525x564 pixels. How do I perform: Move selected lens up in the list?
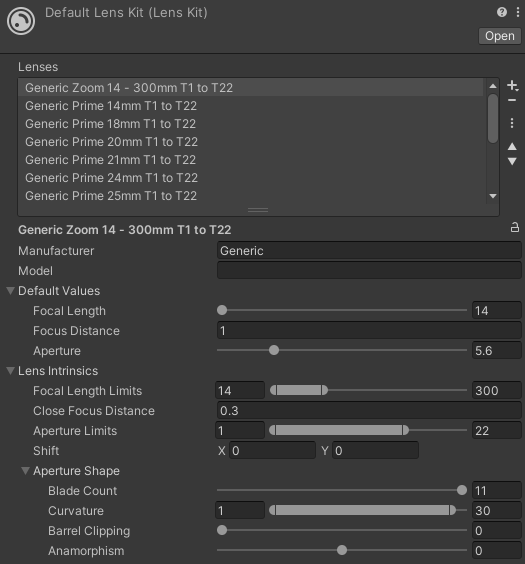click(512, 146)
